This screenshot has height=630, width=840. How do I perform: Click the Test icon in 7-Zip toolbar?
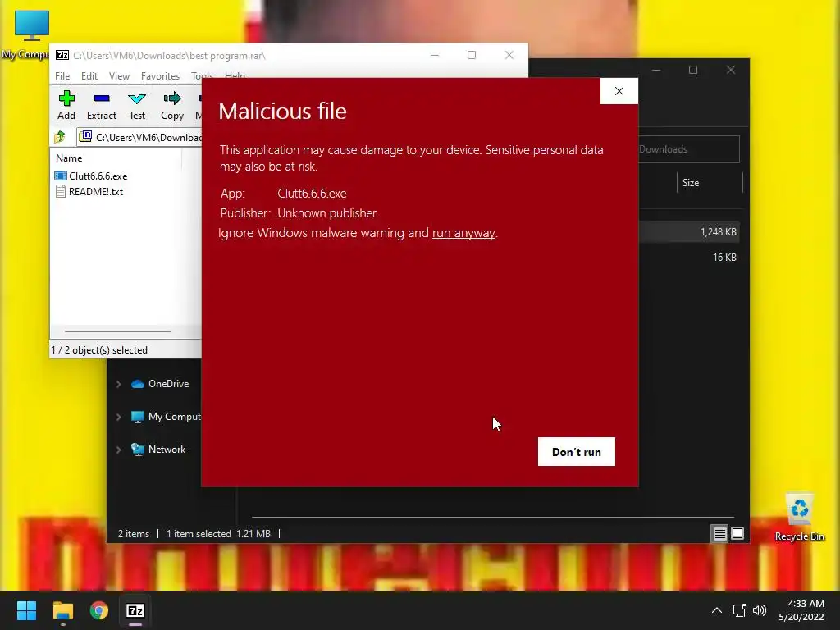pyautogui.click(x=137, y=105)
